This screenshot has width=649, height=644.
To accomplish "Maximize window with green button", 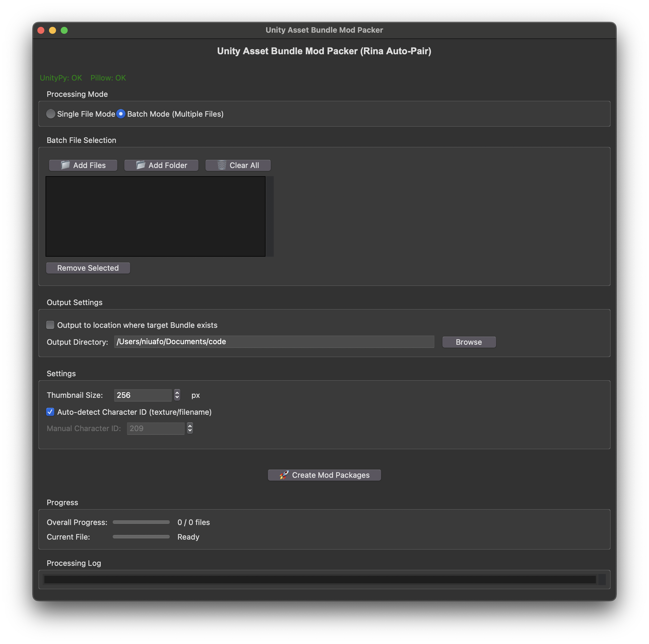I will point(64,30).
